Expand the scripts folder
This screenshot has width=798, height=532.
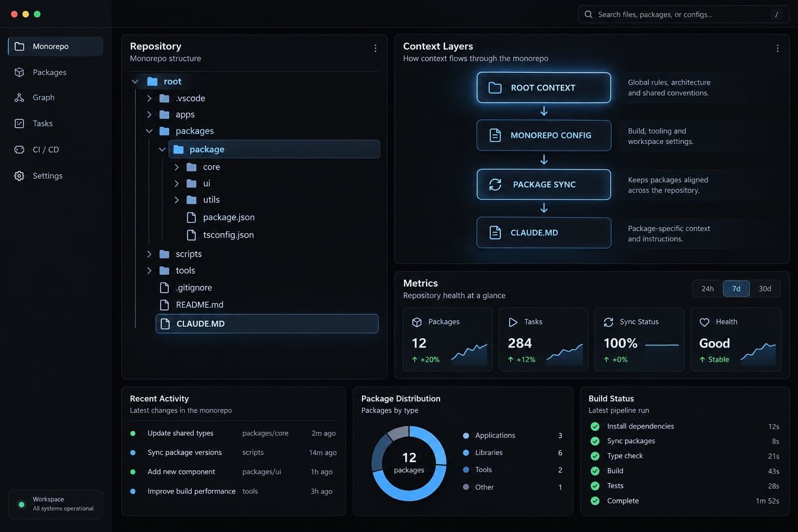click(x=149, y=254)
